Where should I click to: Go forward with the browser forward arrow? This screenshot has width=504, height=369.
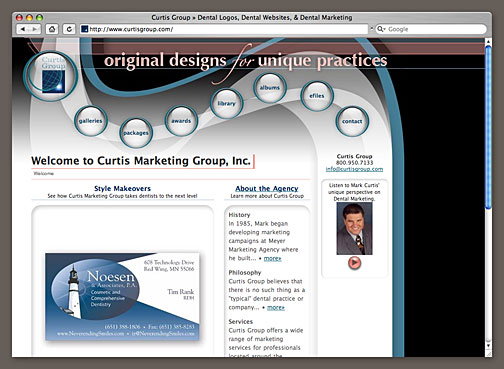[35, 29]
